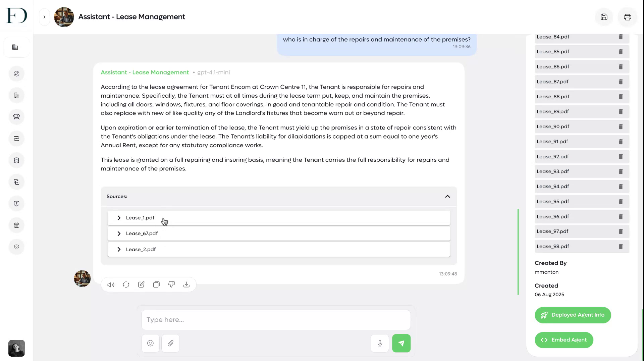Screen dimensions: 644x361
Task: Expand the Lease_2.pdf source
Action: coord(279,250)
